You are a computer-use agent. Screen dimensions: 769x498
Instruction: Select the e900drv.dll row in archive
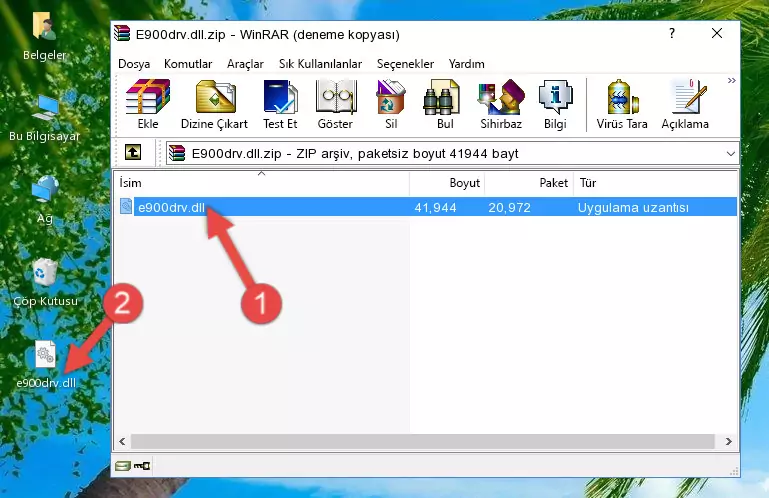426,207
